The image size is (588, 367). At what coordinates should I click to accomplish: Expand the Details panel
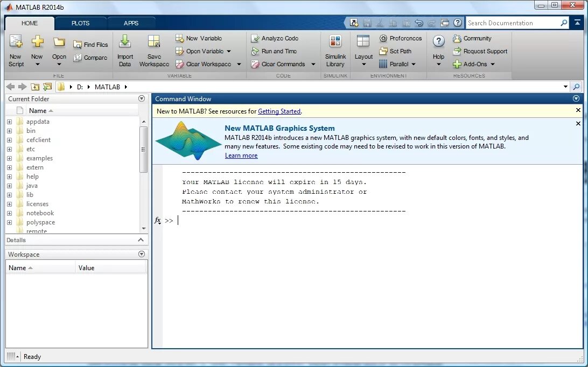141,240
